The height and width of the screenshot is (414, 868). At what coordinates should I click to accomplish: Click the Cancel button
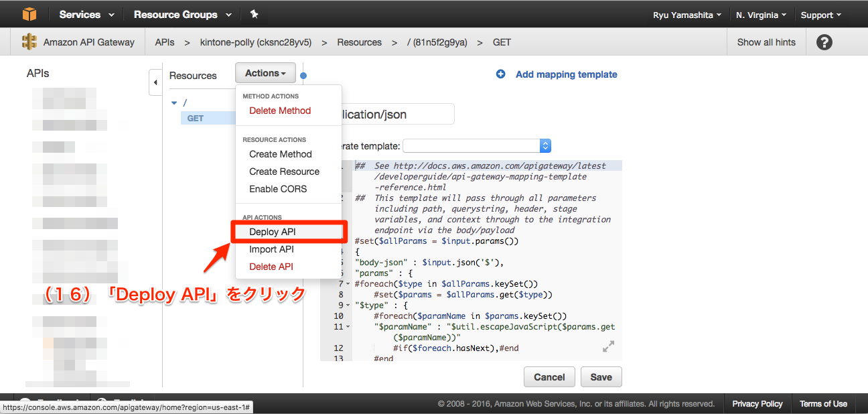point(549,376)
